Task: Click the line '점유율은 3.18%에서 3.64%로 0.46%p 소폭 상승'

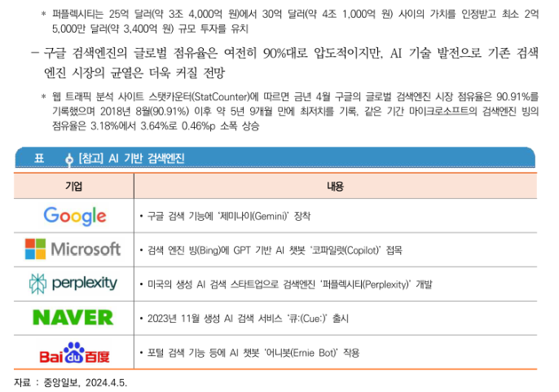Action: click(156, 126)
